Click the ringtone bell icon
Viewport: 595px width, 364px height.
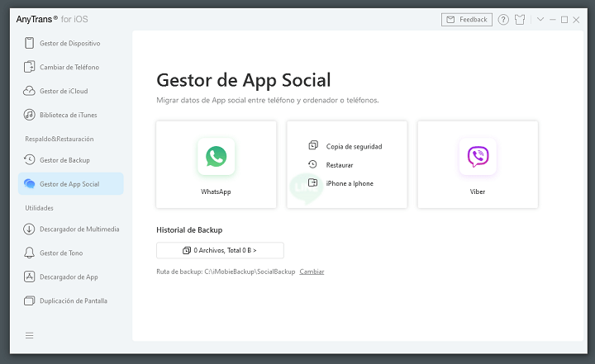(x=29, y=253)
